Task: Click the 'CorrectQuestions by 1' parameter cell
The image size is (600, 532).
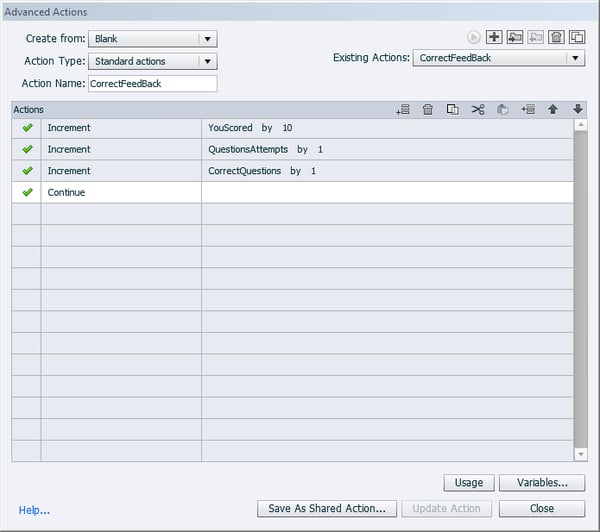Action: [x=387, y=171]
